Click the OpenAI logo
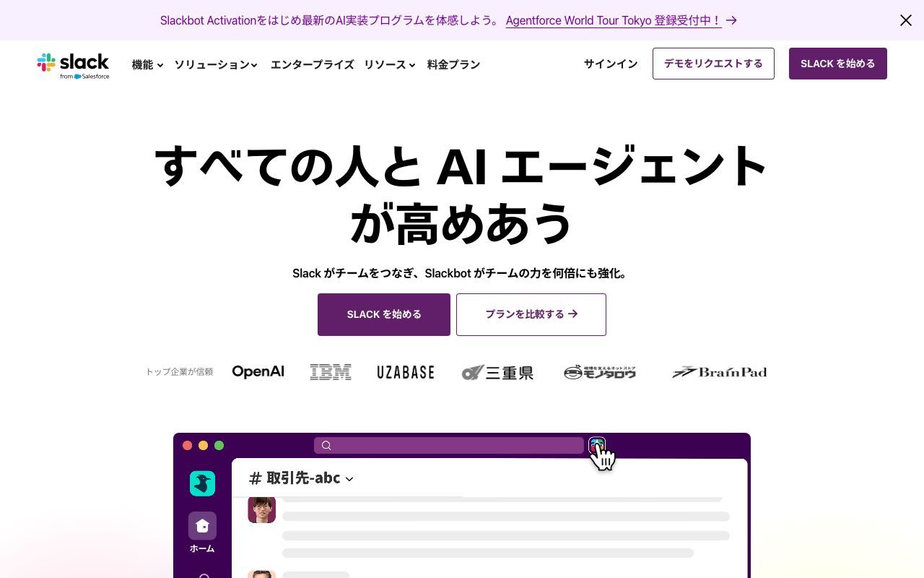 [258, 371]
